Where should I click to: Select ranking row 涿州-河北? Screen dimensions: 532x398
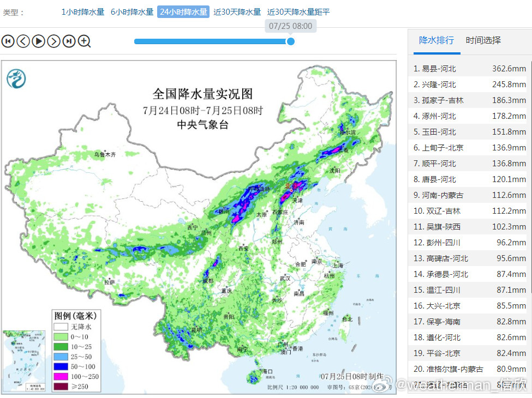coord(468,116)
